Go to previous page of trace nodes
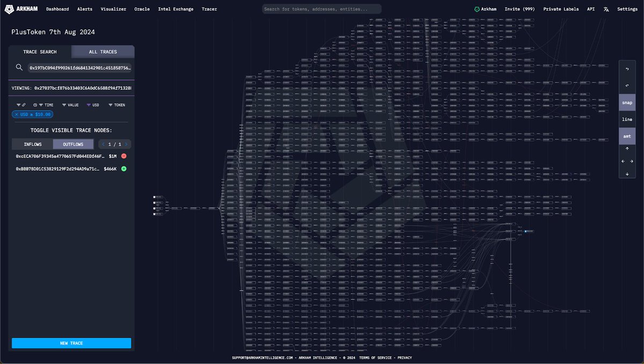The height and width of the screenshot is (364, 644). tap(103, 144)
